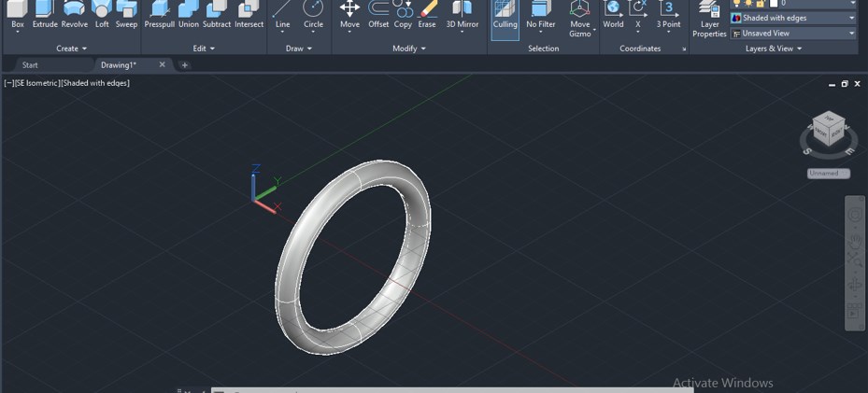This screenshot has width=868, height=393.
Task: Open the navigation bar steering wheel
Action: coord(855,214)
